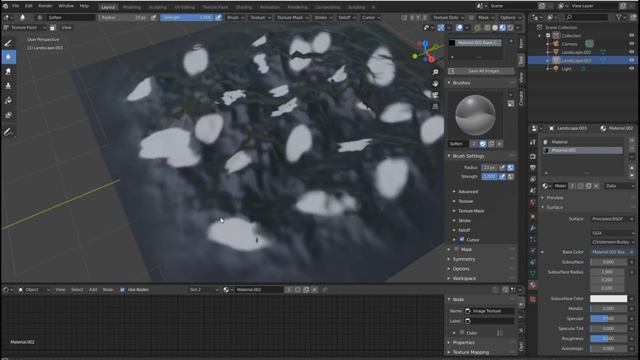
Task: Select the Mask tool in toolbar
Action: 8,115
